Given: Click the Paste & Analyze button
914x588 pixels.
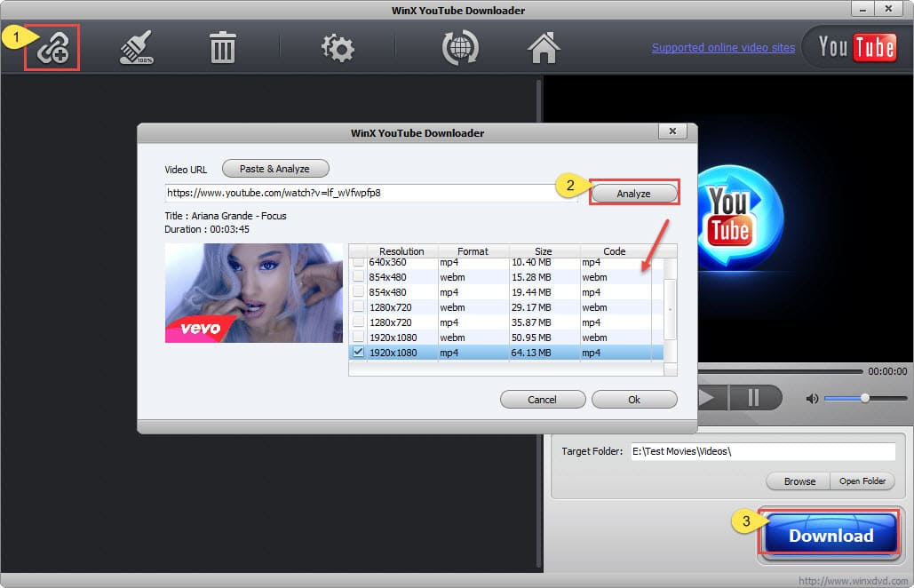Looking at the screenshot, I should pyautogui.click(x=275, y=169).
